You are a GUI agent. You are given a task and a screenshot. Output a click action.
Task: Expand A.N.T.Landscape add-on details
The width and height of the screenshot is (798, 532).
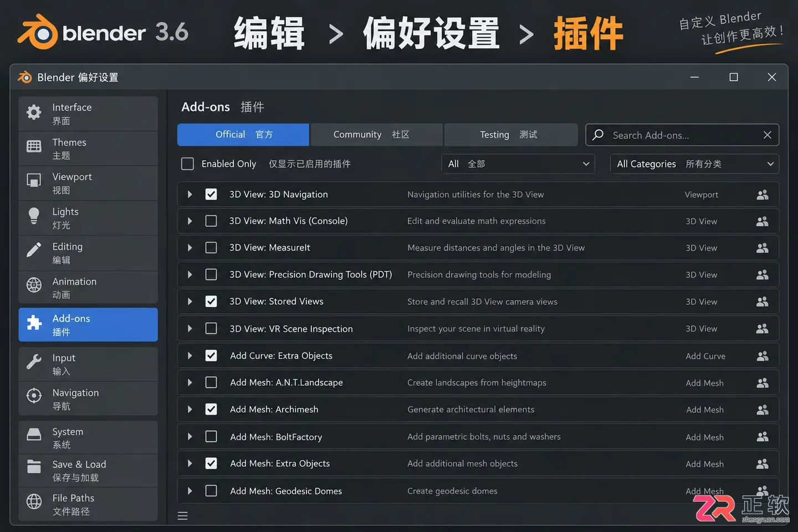click(x=190, y=382)
